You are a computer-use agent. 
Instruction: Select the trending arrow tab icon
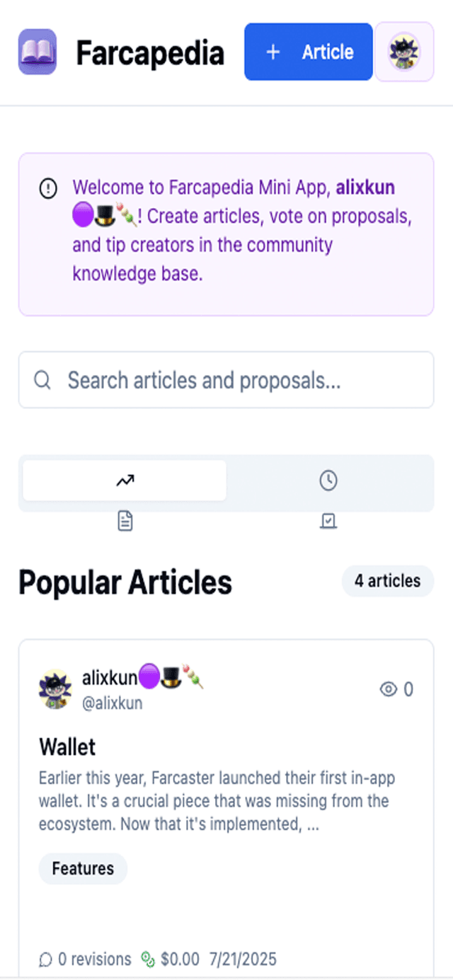[125, 480]
